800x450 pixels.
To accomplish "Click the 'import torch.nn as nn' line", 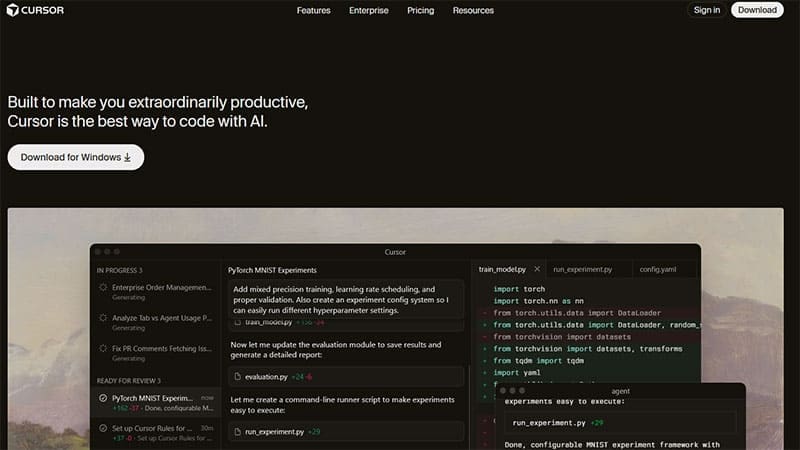I will (x=538, y=301).
